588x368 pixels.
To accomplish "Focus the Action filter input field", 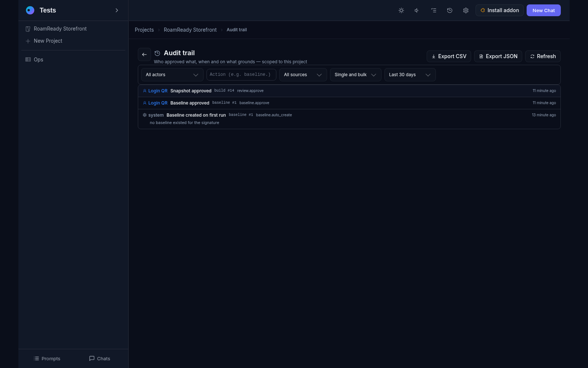I will tap(241, 75).
